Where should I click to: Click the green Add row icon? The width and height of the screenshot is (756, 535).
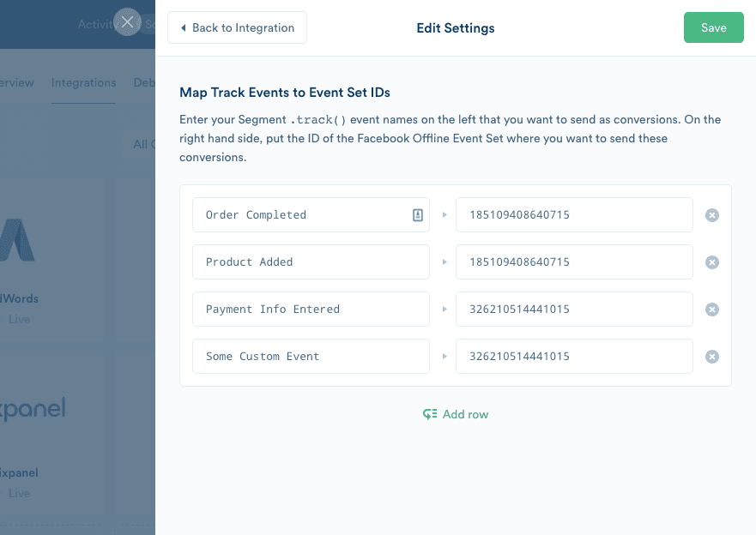(x=429, y=413)
